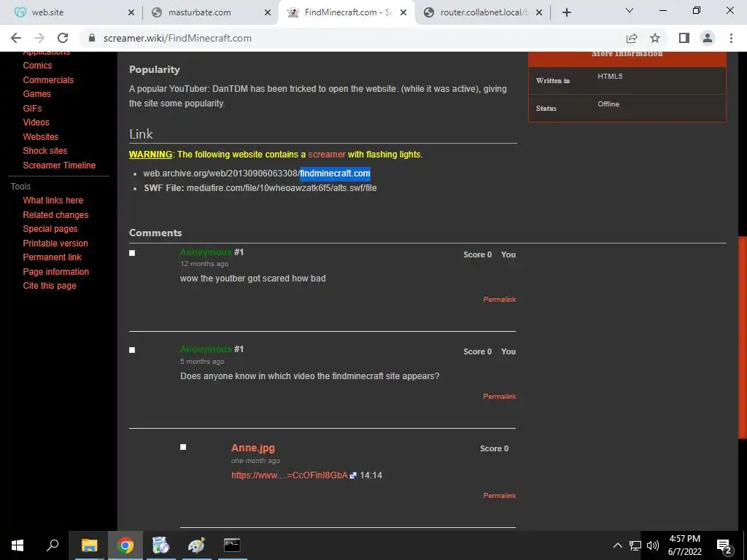Open network status tray icon

pyautogui.click(x=635, y=545)
